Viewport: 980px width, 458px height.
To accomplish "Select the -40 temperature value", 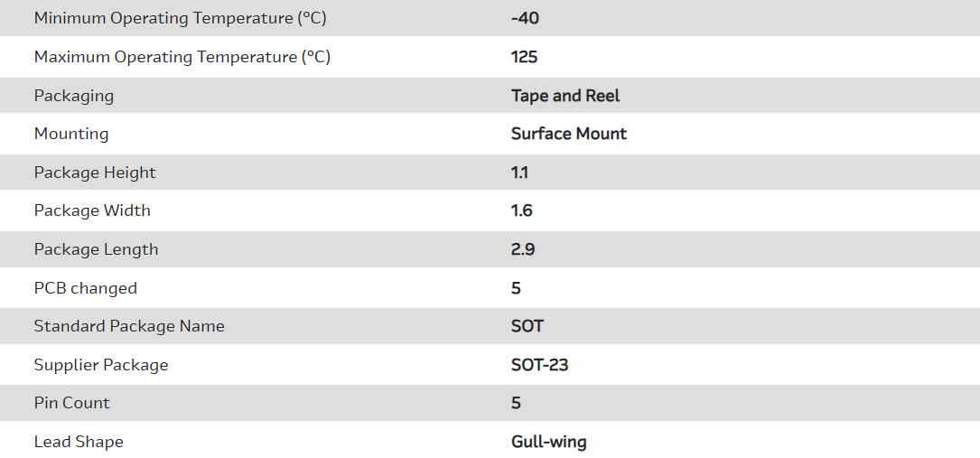I will (x=525, y=18).
